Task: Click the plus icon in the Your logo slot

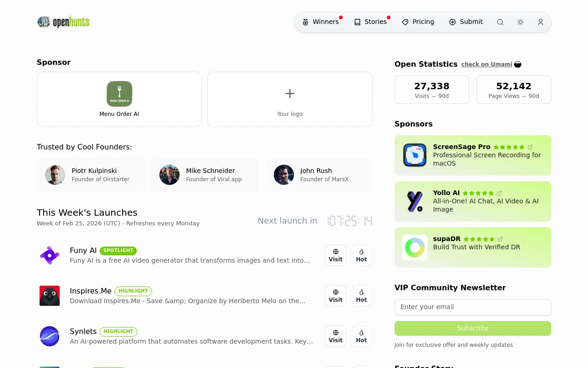Action: (x=289, y=93)
